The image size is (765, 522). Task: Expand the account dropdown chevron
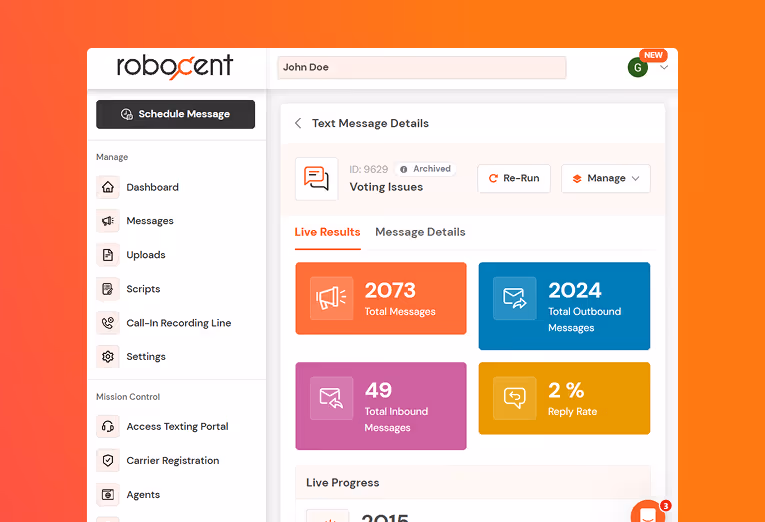tap(664, 67)
